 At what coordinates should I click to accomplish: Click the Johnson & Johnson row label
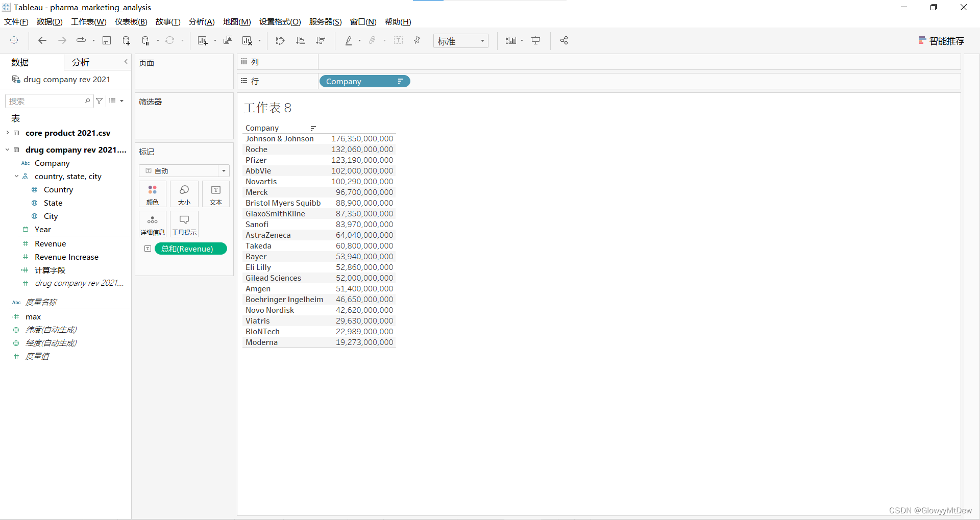pyautogui.click(x=280, y=139)
